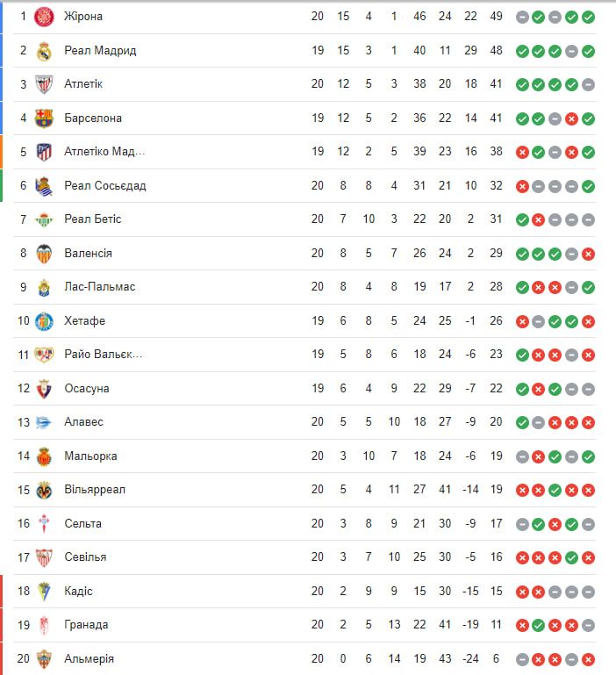Viewport: 616px width, 675px height.
Task: Open the Реал Сосьєдад team page
Action: coord(105,186)
